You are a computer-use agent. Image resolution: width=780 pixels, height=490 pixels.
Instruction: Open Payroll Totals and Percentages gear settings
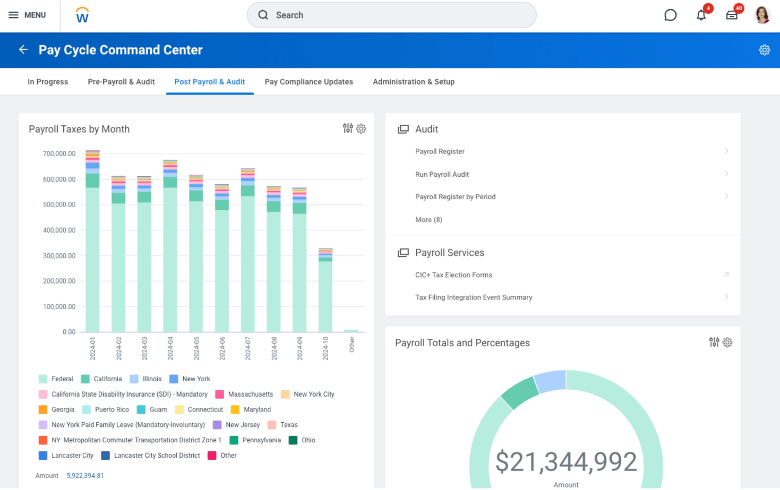(x=727, y=342)
